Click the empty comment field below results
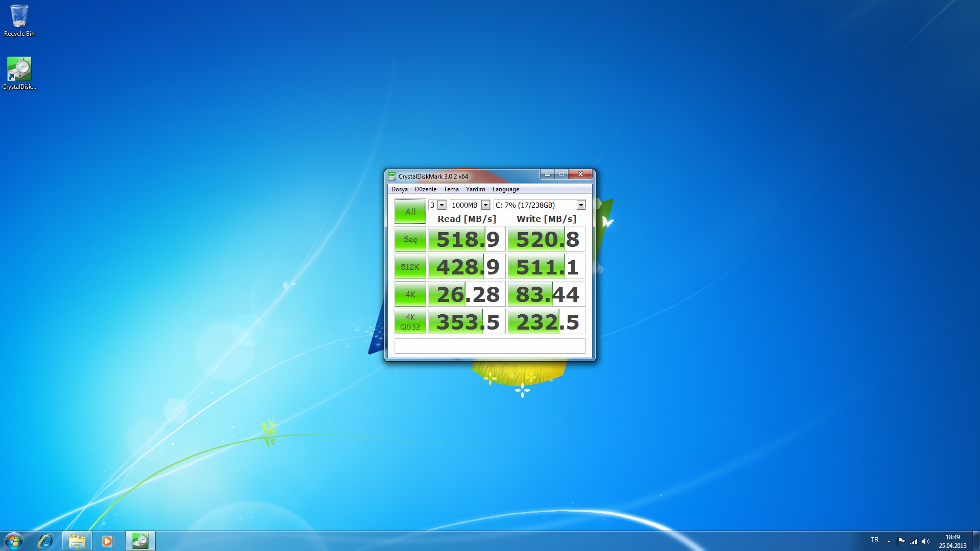 coord(489,346)
